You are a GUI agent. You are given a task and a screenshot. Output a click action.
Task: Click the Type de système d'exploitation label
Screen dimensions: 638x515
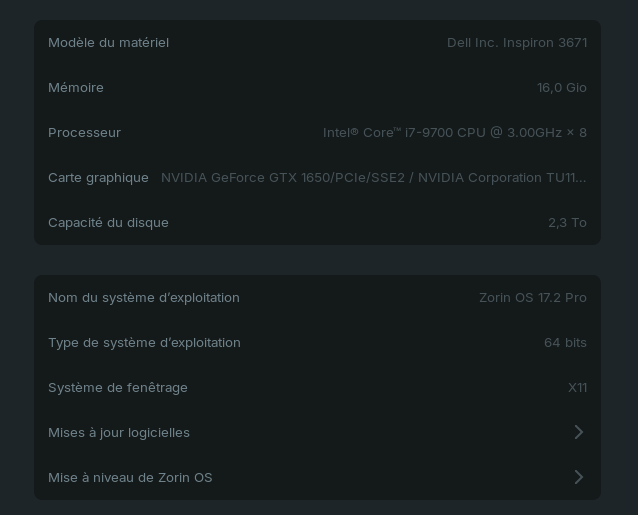144,342
